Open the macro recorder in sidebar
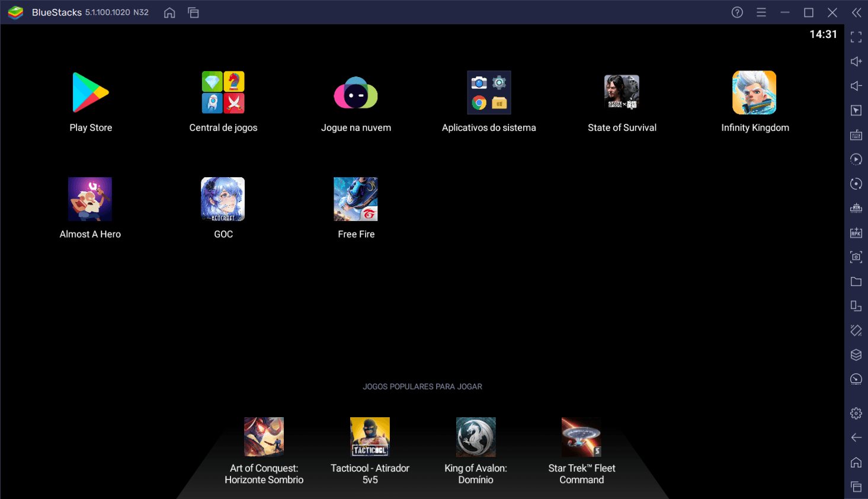The height and width of the screenshot is (499, 868). 856,159
